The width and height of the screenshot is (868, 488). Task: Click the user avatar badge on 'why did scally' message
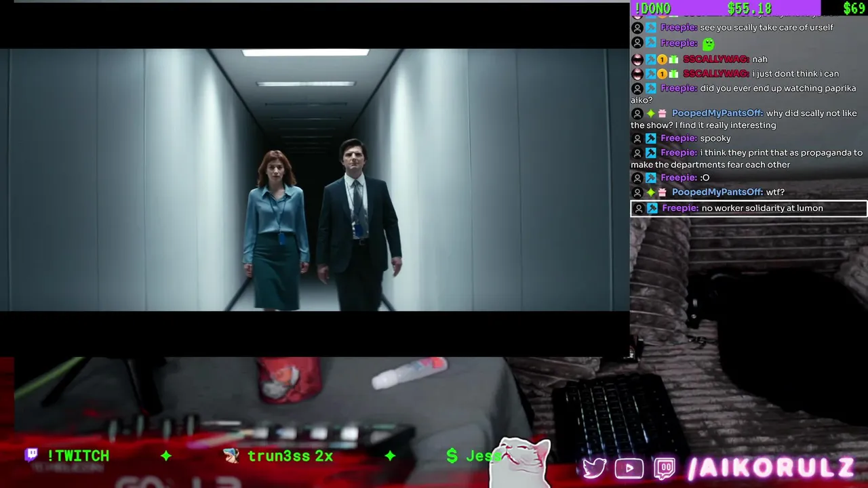[637, 113]
